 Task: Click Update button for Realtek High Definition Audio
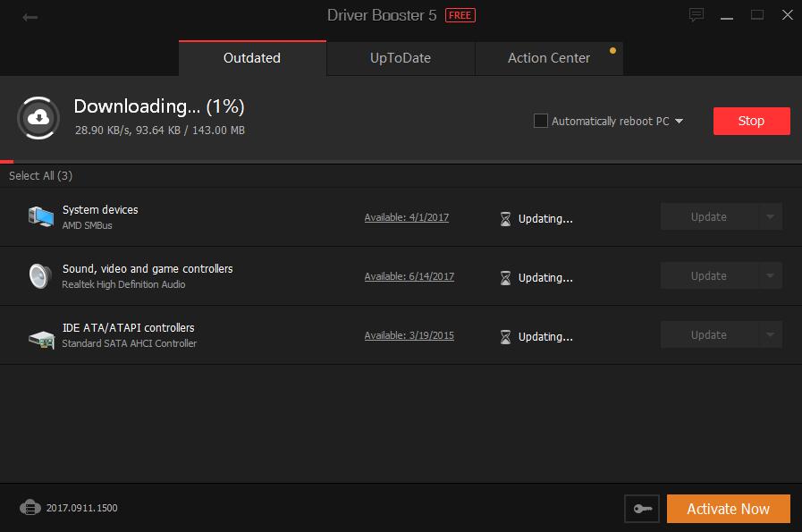[x=709, y=275]
